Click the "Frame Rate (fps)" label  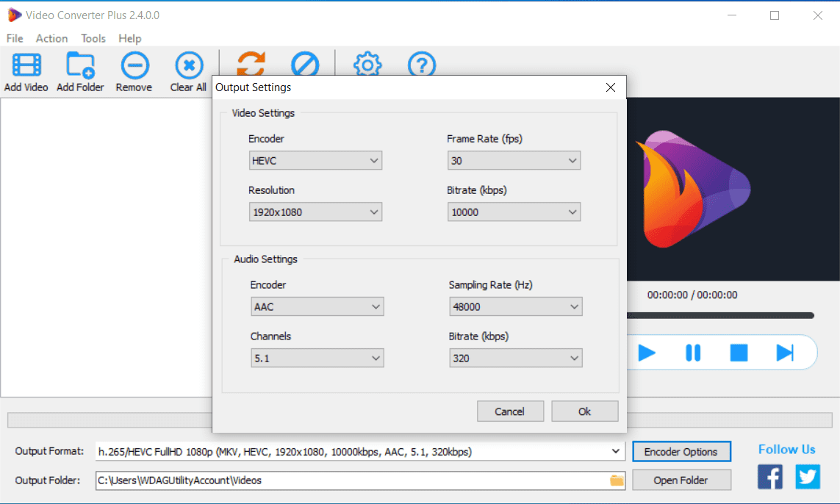pyautogui.click(x=485, y=139)
